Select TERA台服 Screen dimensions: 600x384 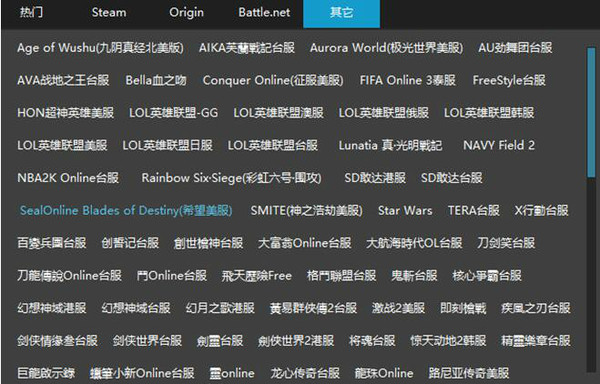[x=474, y=210]
